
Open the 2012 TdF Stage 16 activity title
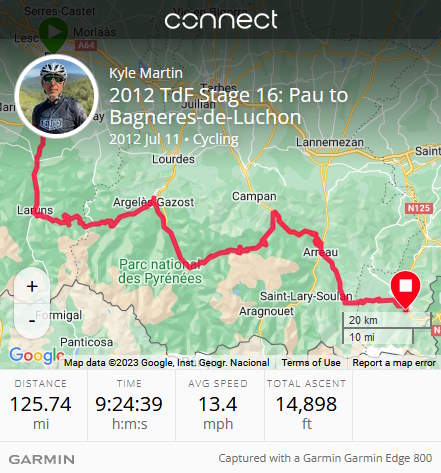pyautogui.click(x=229, y=106)
